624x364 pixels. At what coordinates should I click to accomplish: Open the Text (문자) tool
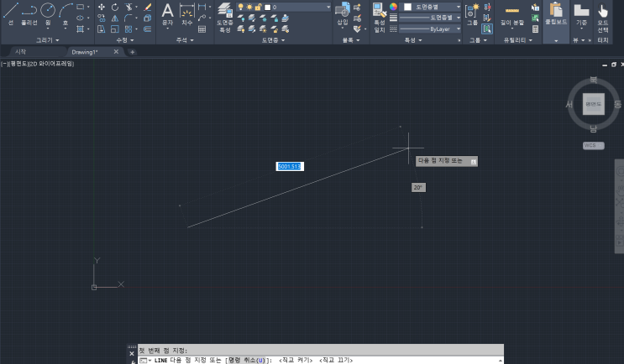click(167, 14)
